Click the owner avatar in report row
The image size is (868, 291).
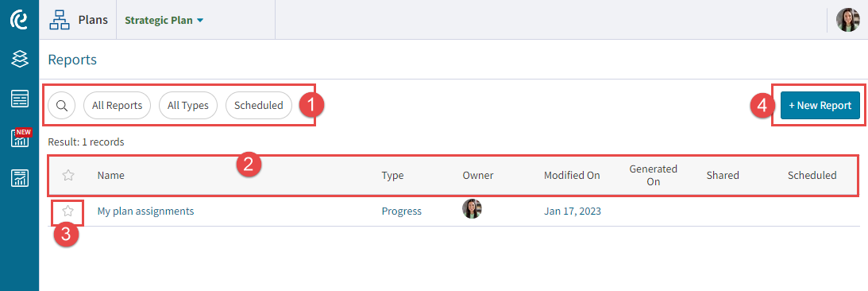(x=473, y=209)
